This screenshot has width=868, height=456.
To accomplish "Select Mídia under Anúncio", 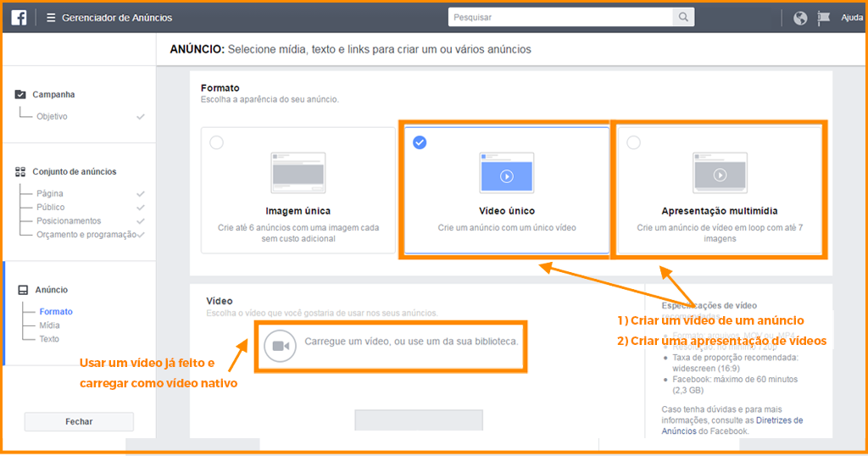I will (x=50, y=325).
